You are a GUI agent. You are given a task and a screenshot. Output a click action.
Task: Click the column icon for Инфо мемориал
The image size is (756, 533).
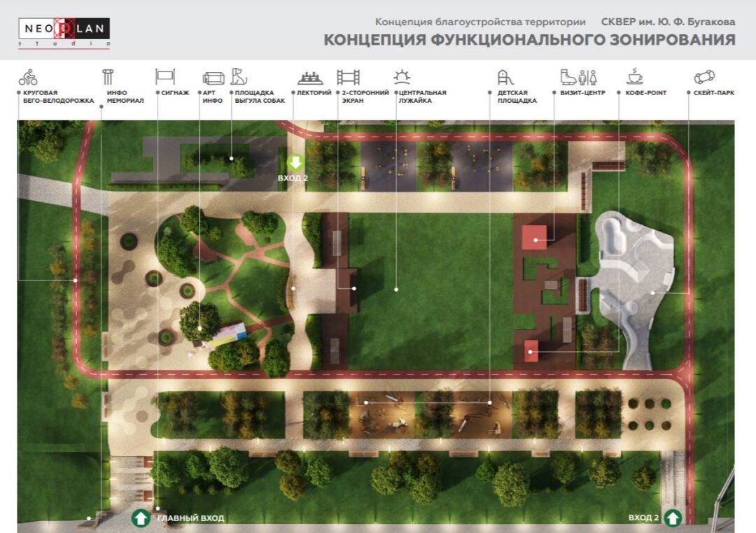[108, 77]
